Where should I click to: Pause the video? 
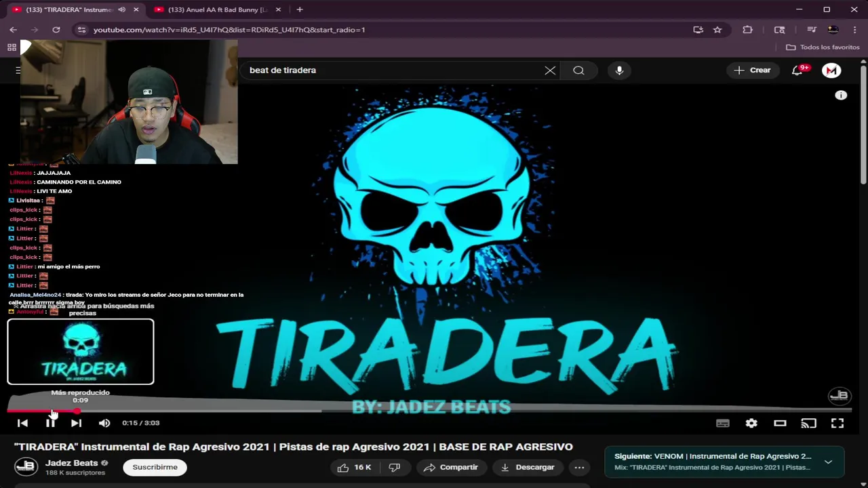tap(50, 423)
